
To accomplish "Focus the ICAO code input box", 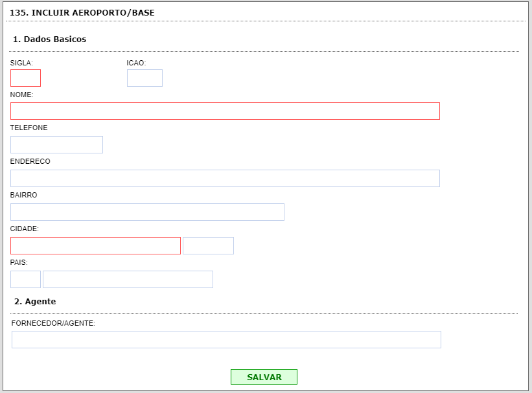I will [x=145, y=78].
